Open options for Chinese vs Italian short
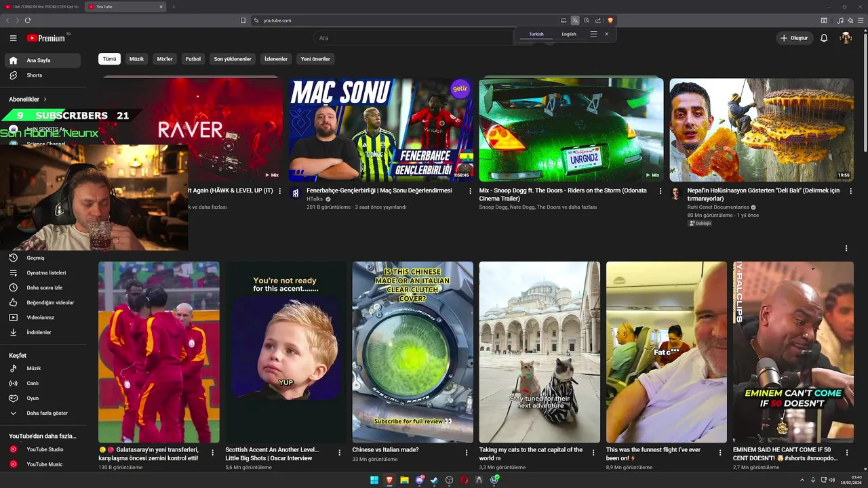Viewport: 868px width, 488px height. click(466, 452)
